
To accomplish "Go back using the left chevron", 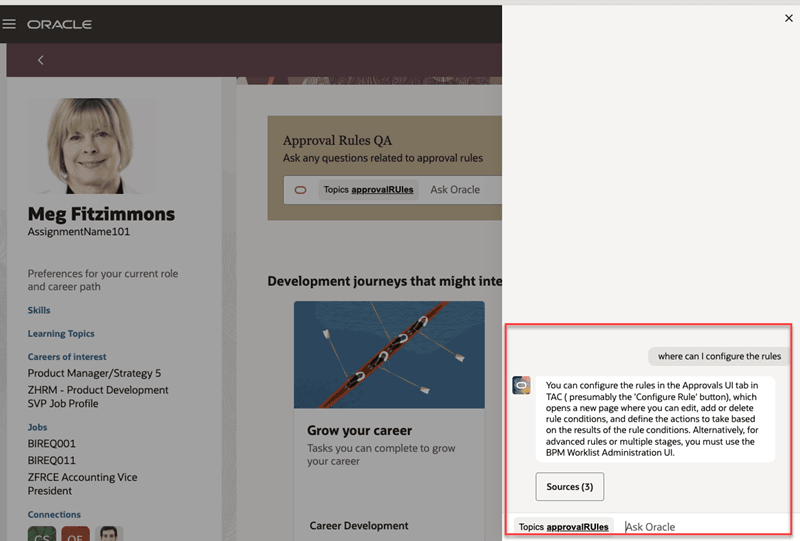I will click(41, 60).
